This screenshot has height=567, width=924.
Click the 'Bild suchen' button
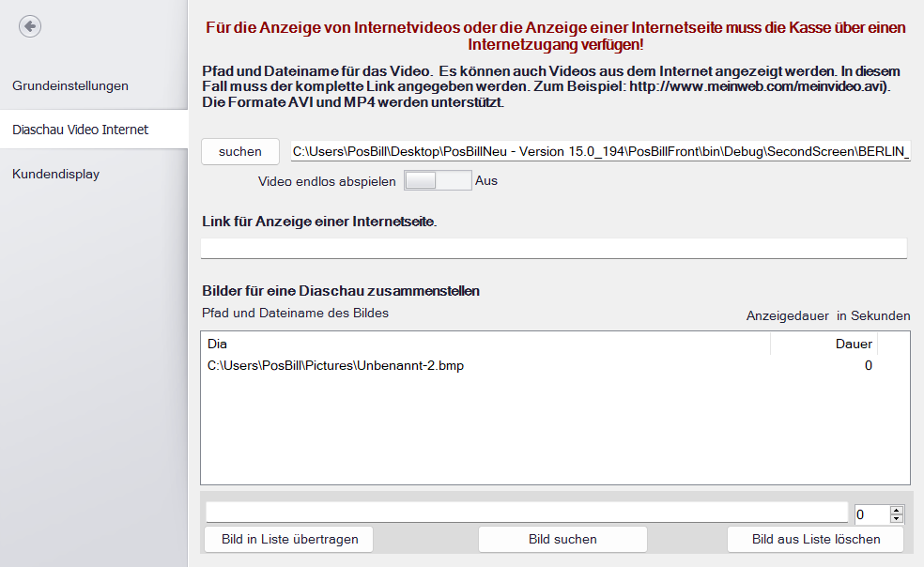coord(562,539)
